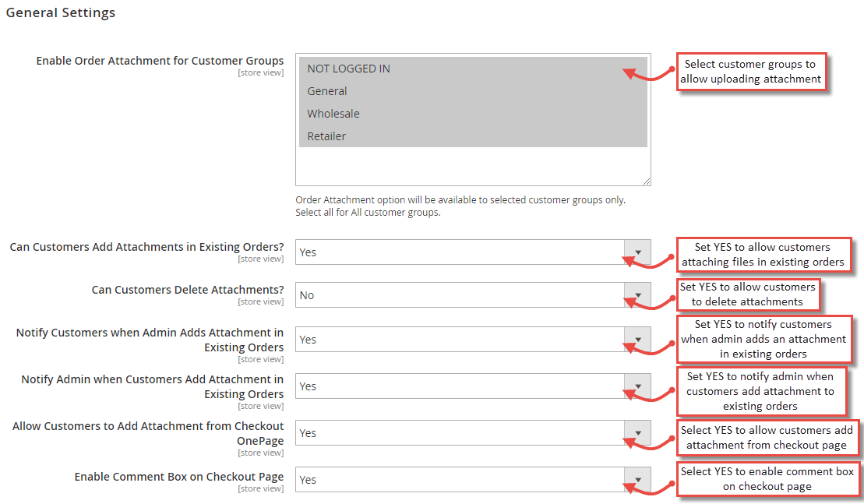Click arrow on Notify Admin dropdown
Screen dimensions: 864x504
pyautogui.click(x=637, y=386)
